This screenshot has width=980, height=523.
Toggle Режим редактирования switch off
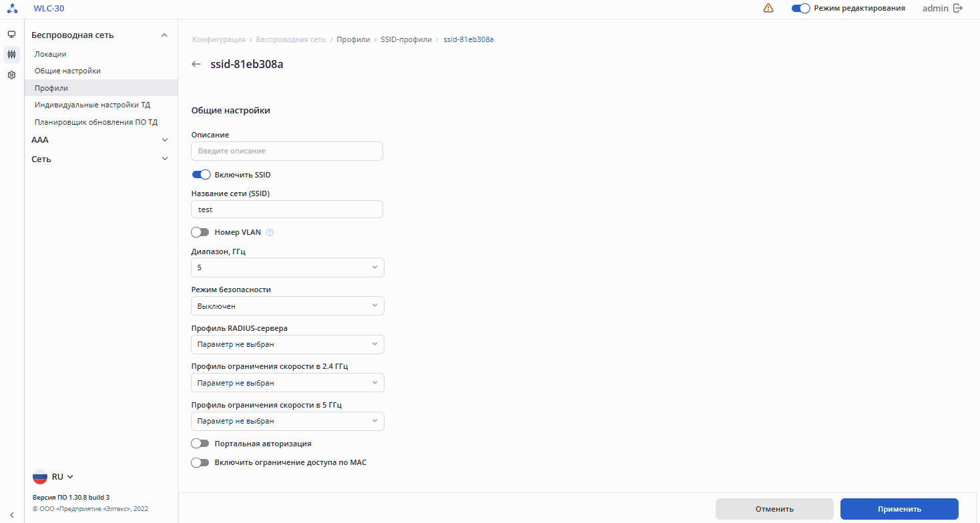tap(800, 9)
